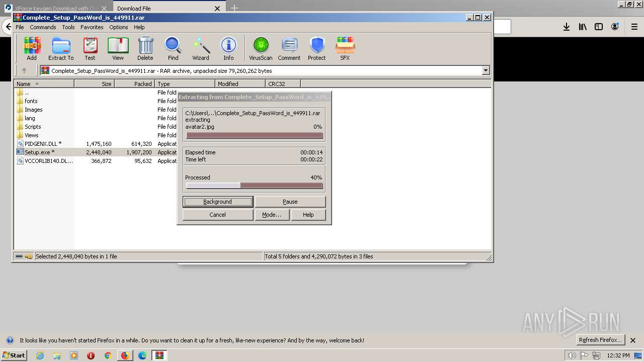The height and width of the screenshot is (362, 644).
Task: Click the Comment toolbar icon
Action: point(289,49)
